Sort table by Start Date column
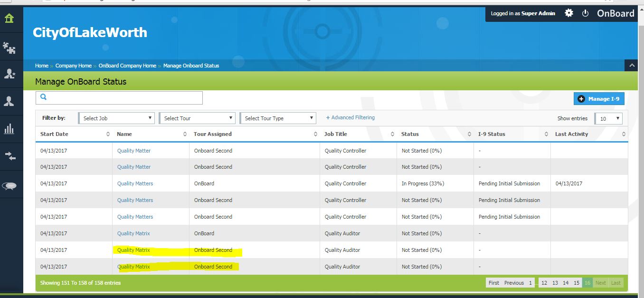Viewport: 644px width, 298px height. (x=54, y=134)
